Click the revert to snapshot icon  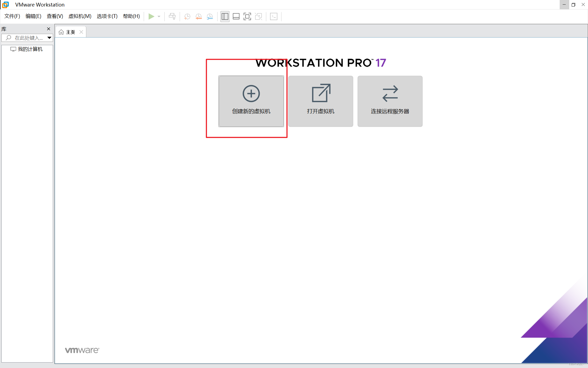point(198,16)
